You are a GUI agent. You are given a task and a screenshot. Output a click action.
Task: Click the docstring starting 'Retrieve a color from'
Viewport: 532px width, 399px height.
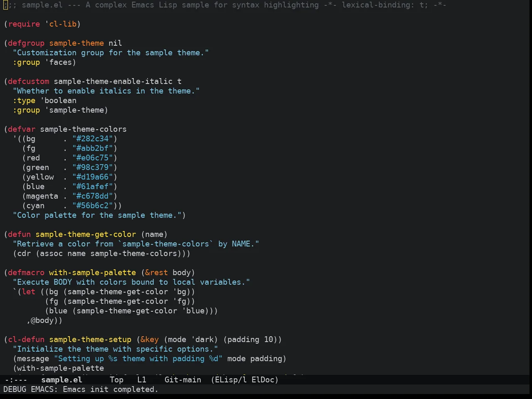[x=136, y=244]
